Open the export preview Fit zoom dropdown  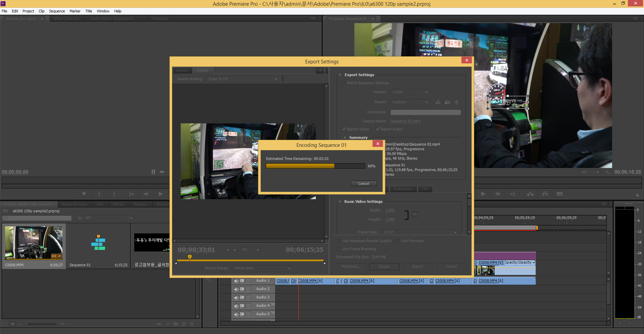tap(250, 250)
